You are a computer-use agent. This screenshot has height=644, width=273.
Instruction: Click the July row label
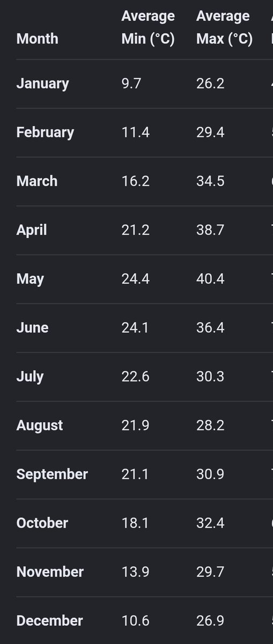click(x=30, y=377)
